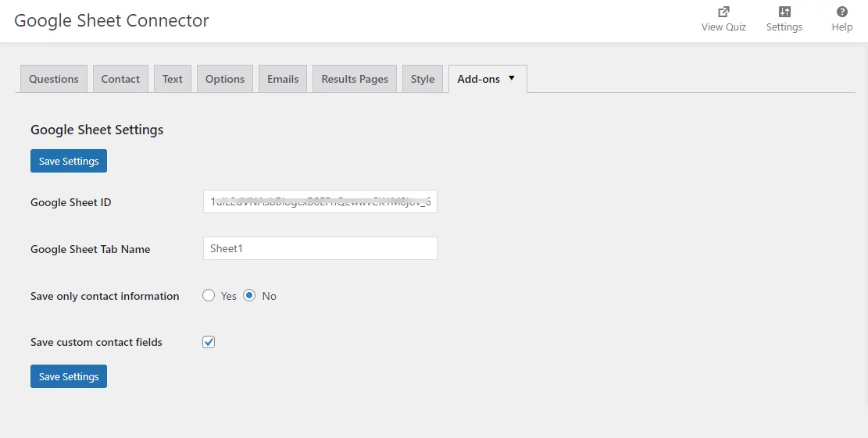Viewport: 868px width, 438px height.
Task: Switch to the Results Pages tab
Action: click(x=355, y=79)
